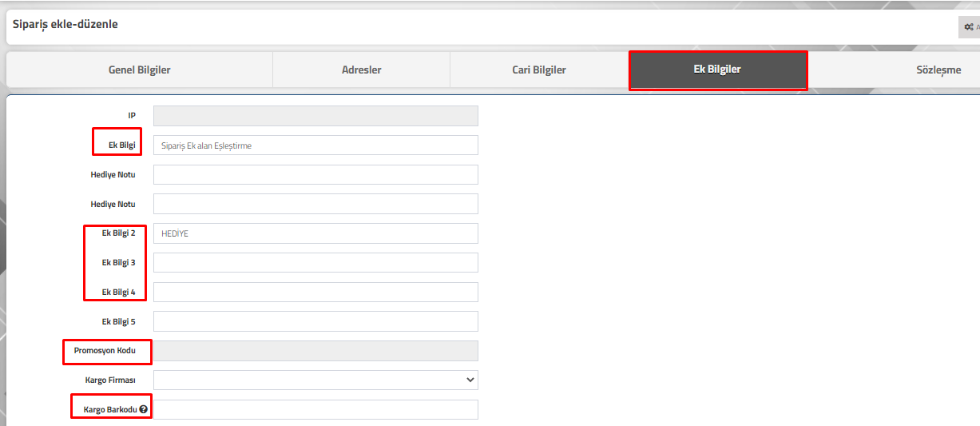Click the Ek Bilgi 3 input field
The image size is (980, 426).
click(x=315, y=262)
